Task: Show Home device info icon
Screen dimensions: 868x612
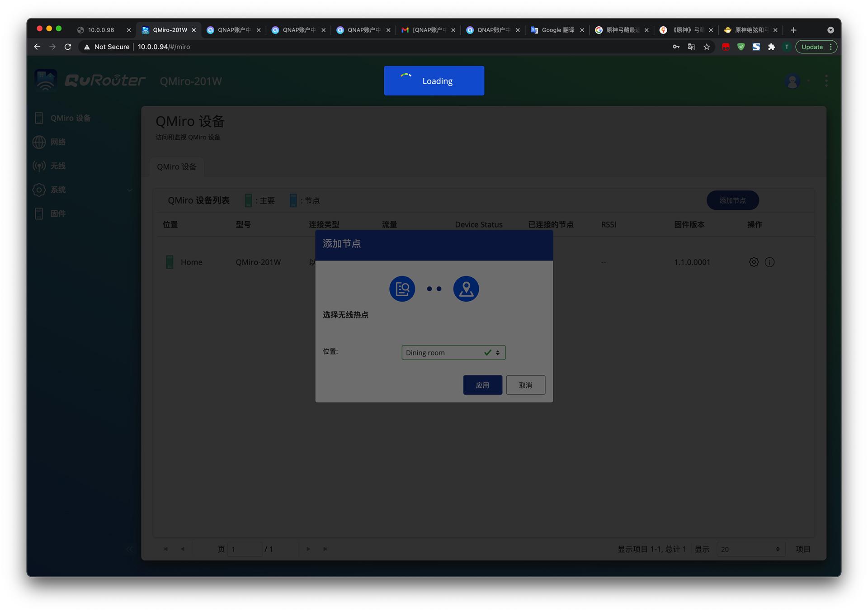Action: pos(769,262)
